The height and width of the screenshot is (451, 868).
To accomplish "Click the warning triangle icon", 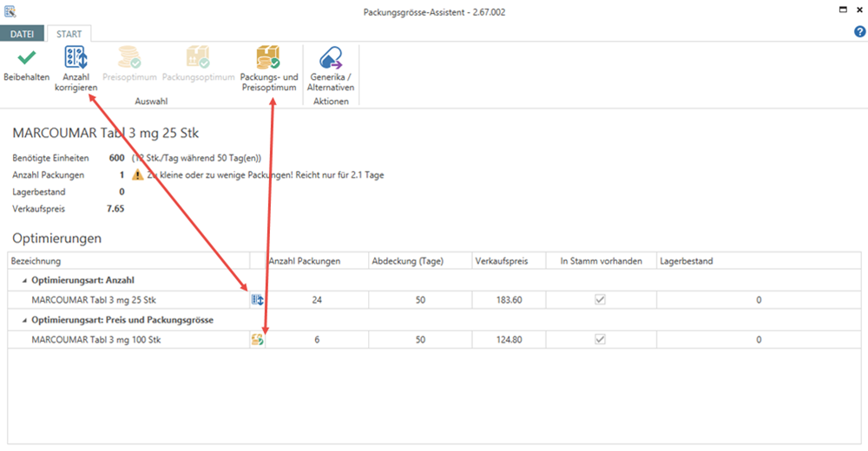I will click(x=137, y=175).
